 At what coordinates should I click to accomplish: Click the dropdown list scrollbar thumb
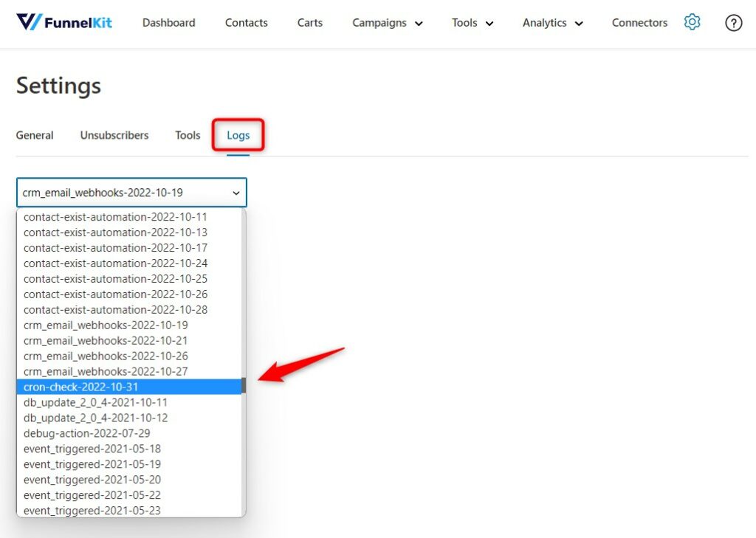point(244,386)
